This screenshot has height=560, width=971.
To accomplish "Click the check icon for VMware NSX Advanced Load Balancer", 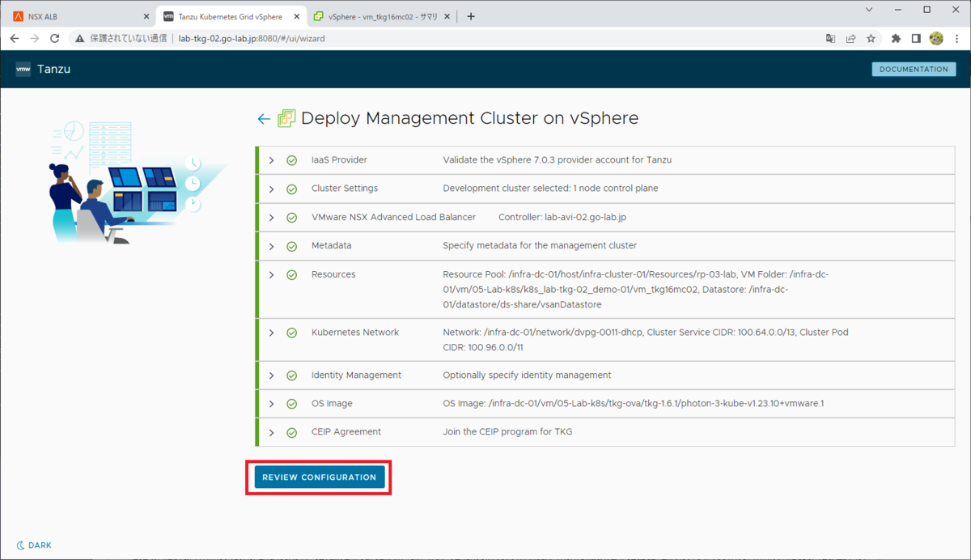I will click(x=291, y=218).
